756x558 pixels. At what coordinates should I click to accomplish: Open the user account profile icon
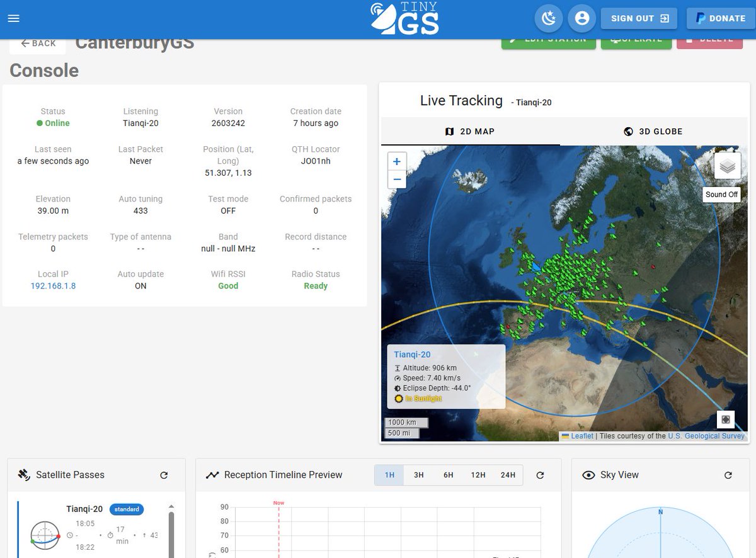582,18
